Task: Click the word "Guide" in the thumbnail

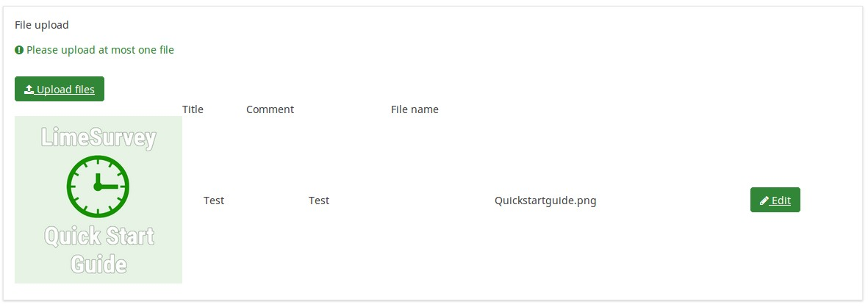Action: pyautogui.click(x=98, y=264)
